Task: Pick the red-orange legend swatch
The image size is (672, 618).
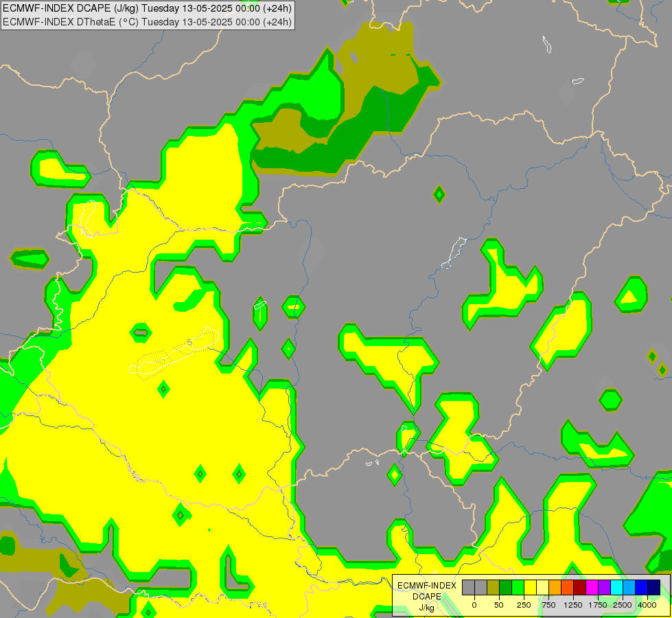Action: pos(568,587)
